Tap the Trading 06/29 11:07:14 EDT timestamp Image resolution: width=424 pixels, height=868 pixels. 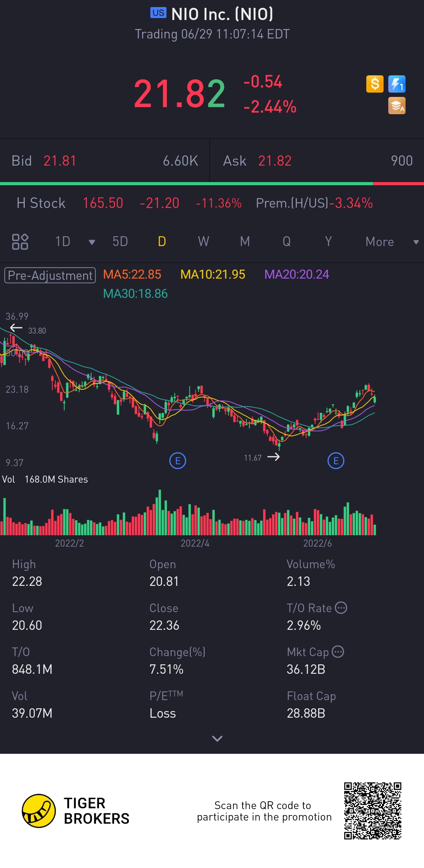tap(212, 34)
